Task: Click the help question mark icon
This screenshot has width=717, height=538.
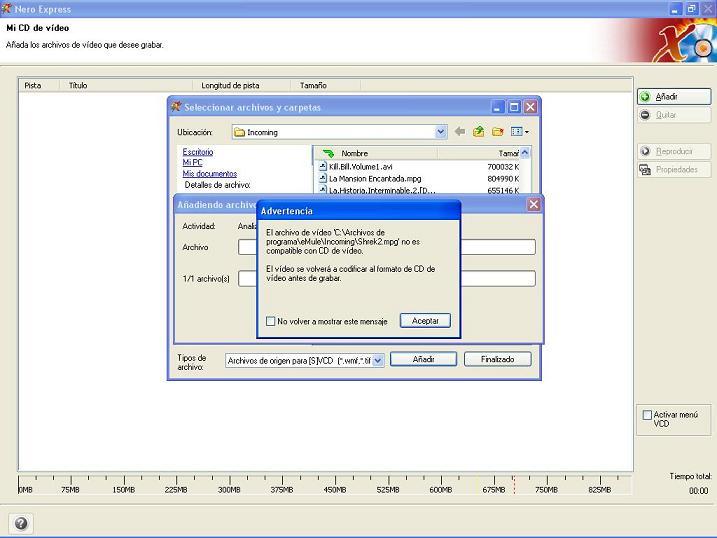Action: pos(21,523)
